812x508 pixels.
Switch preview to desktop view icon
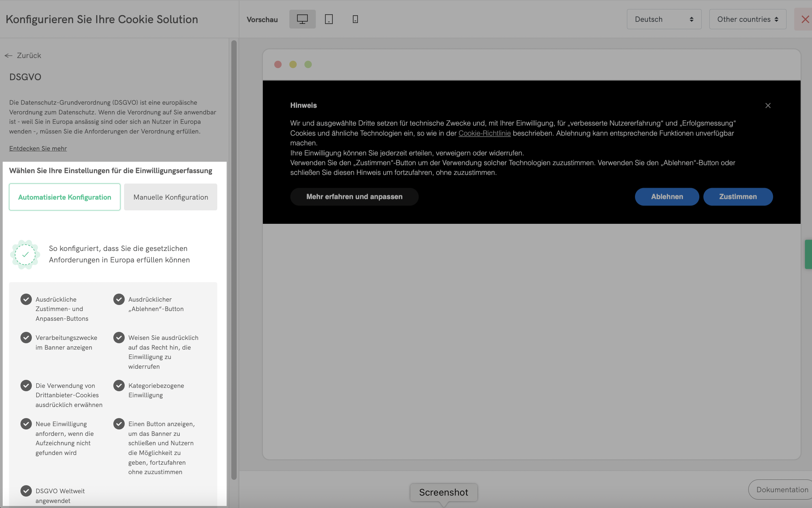click(x=302, y=19)
